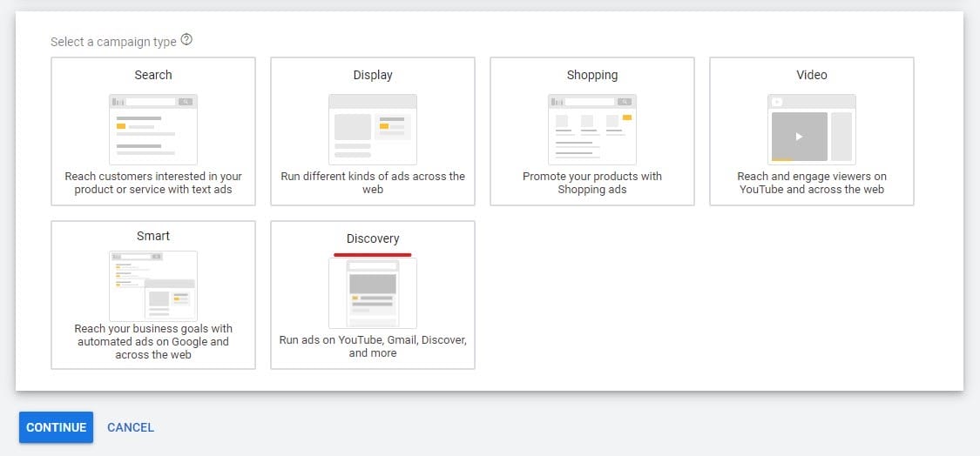Image resolution: width=980 pixels, height=456 pixels.
Task: Choose the Smart card title
Action: pyautogui.click(x=153, y=236)
